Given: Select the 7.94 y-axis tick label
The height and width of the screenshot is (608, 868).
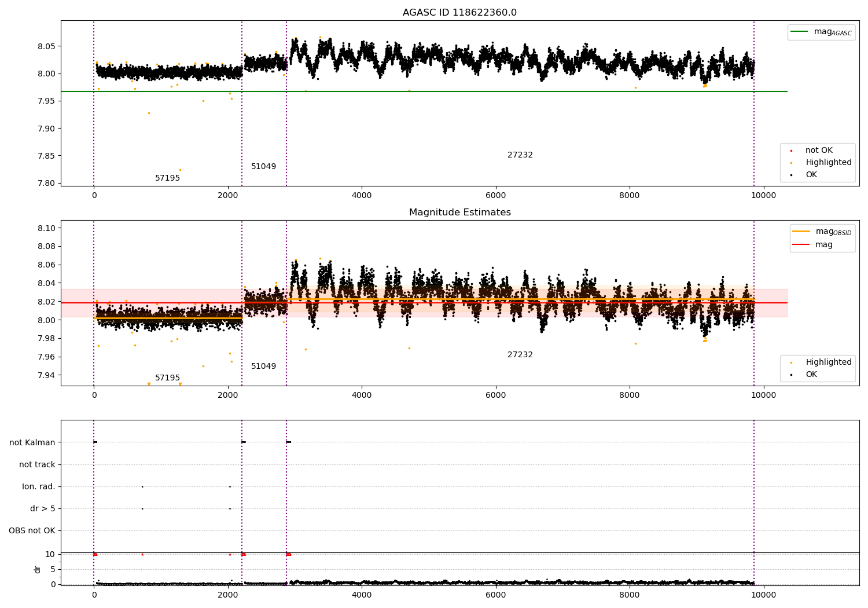Looking at the screenshot, I should coord(46,375).
